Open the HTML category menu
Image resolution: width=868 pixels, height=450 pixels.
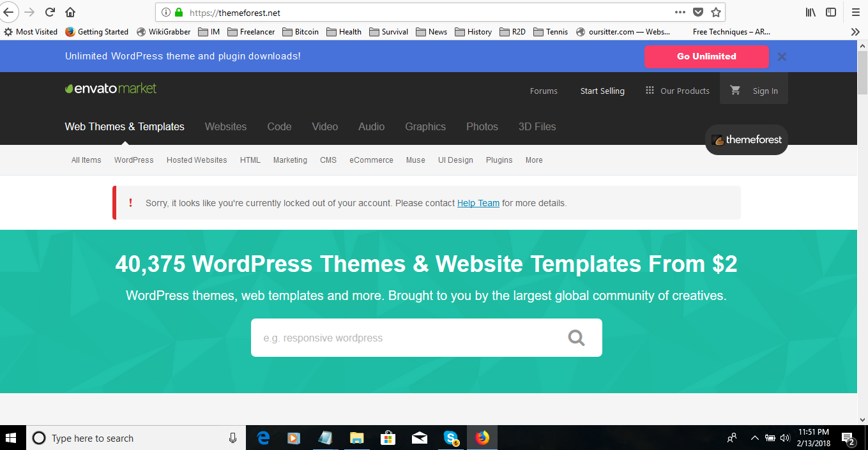[250, 160]
